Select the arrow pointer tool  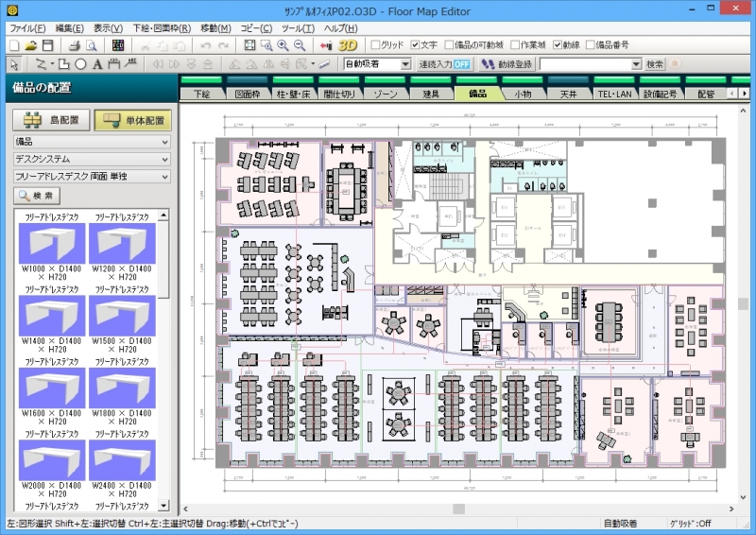click(14, 64)
